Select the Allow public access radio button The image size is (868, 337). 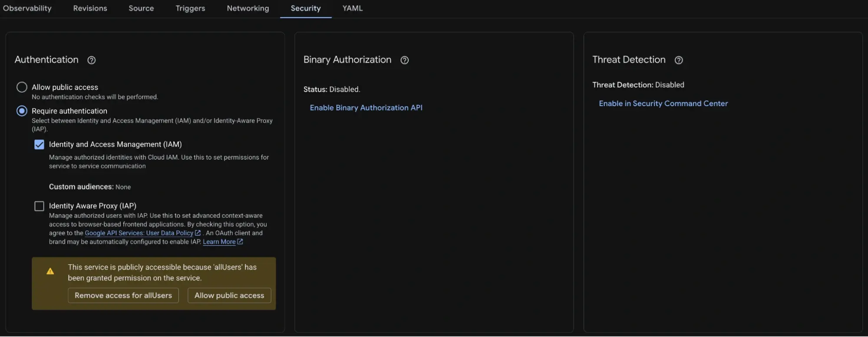tap(22, 87)
